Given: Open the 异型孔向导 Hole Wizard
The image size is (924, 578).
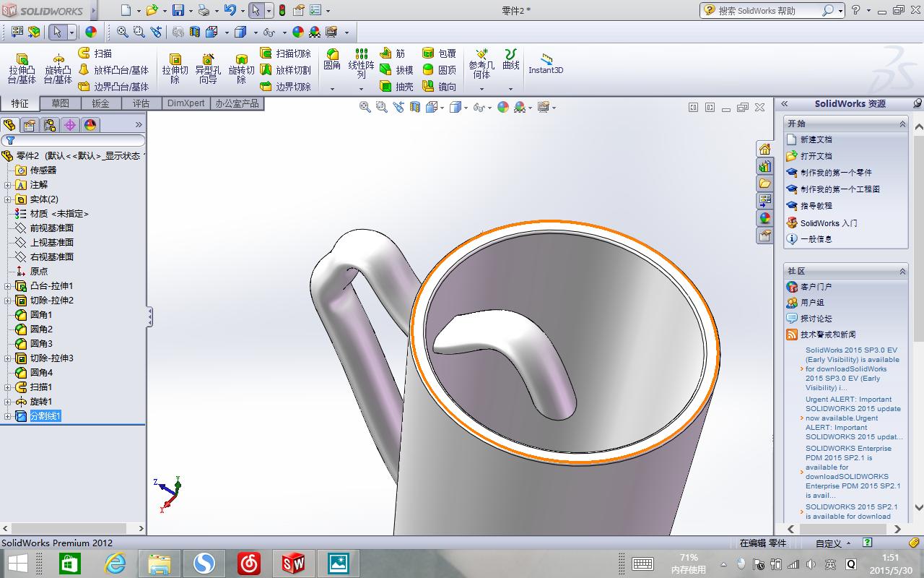Looking at the screenshot, I should pos(208,68).
